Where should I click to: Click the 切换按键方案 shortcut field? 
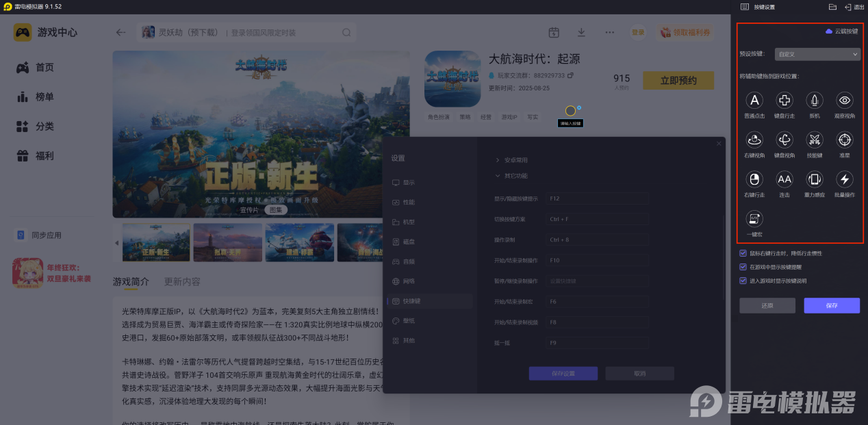tap(597, 220)
